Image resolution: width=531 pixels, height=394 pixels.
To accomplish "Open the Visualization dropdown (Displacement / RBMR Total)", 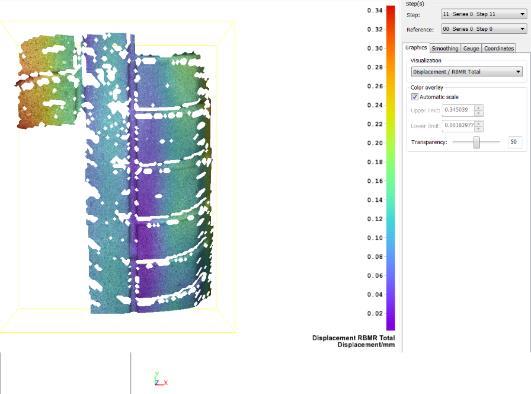I will (467, 72).
